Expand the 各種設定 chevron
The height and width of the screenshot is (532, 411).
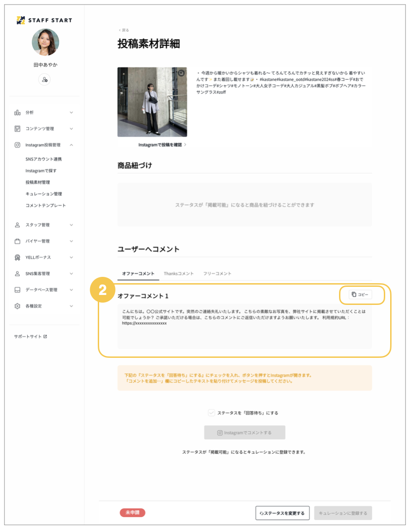(x=71, y=306)
